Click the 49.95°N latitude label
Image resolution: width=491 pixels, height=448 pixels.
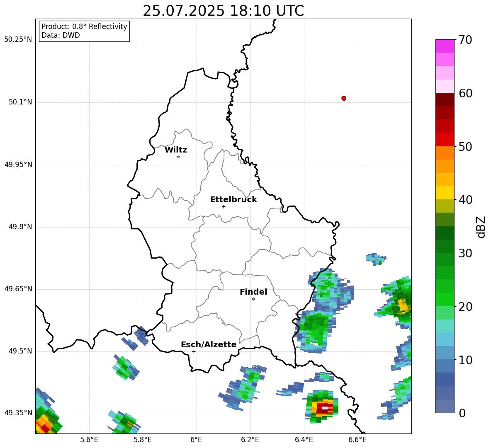pyautogui.click(x=18, y=165)
